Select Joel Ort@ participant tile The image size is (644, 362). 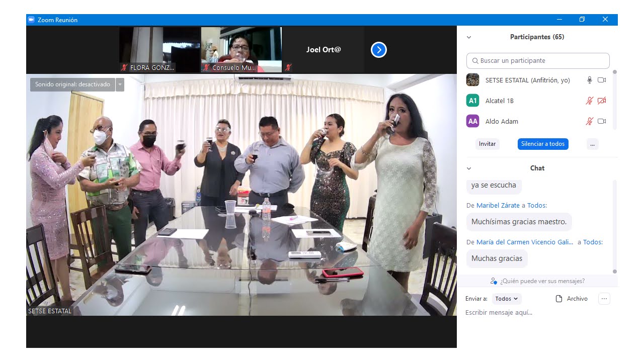(x=324, y=50)
